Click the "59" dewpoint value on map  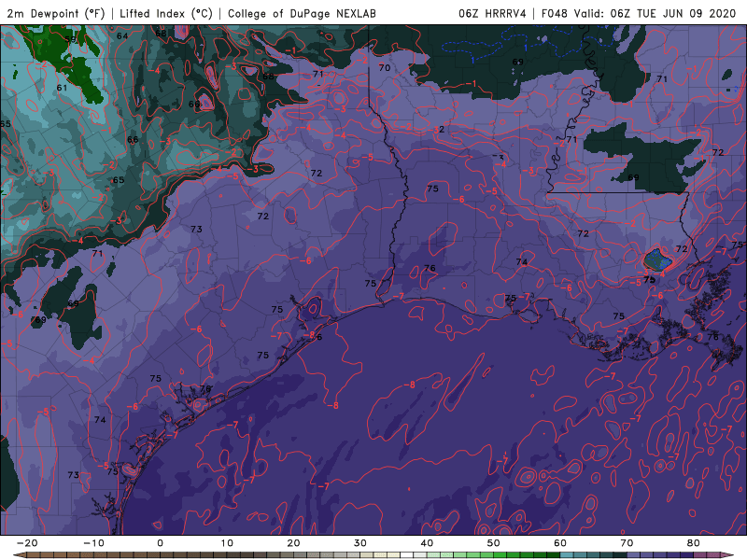coord(70,39)
